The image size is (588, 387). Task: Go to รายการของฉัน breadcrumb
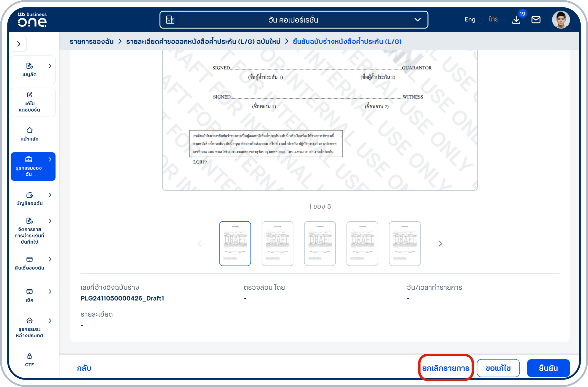coord(91,42)
